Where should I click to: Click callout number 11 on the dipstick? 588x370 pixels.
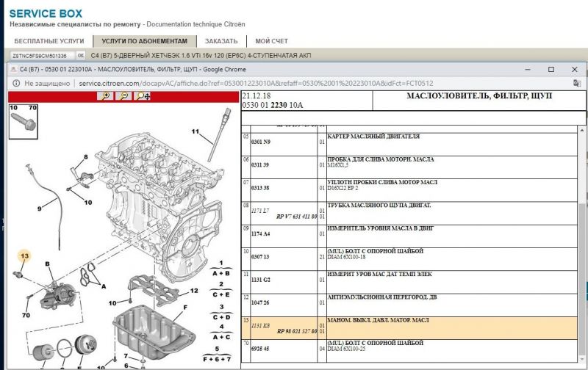click(x=196, y=131)
